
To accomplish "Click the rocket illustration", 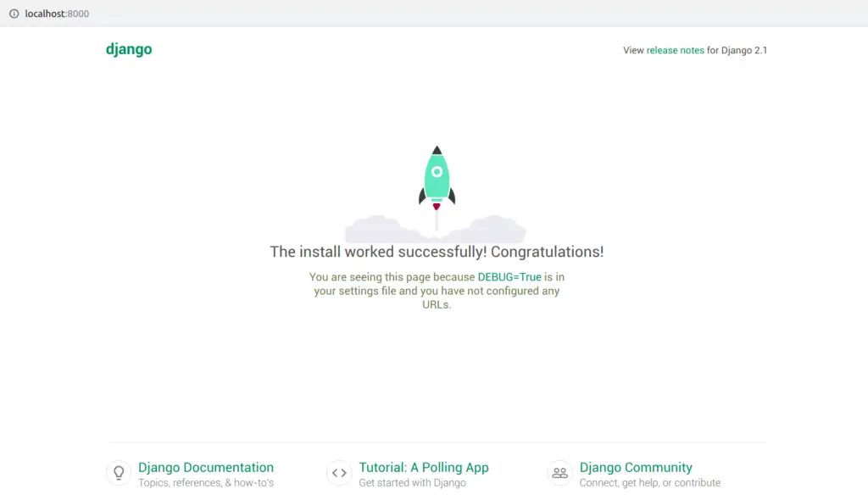I will pos(437,194).
